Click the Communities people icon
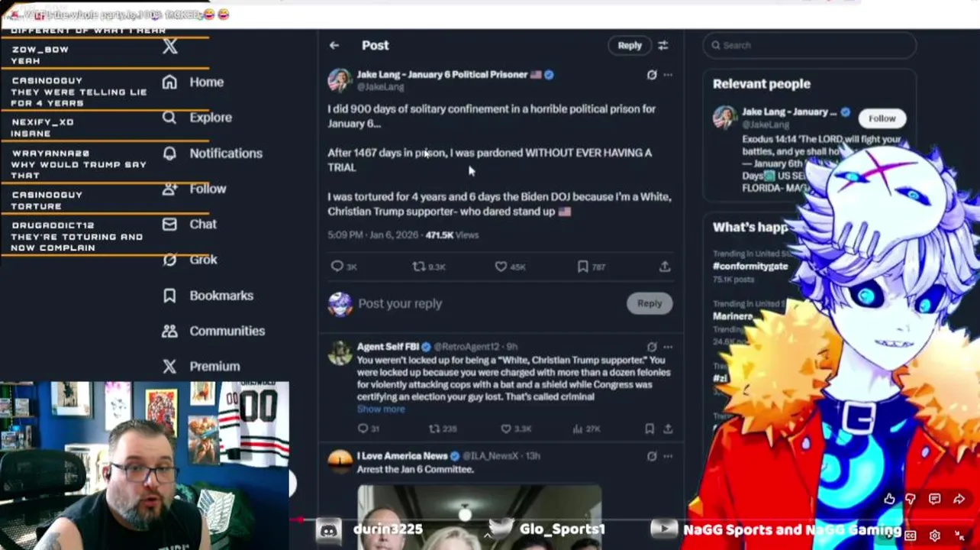Screen dimensions: 980x550 coord(169,331)
